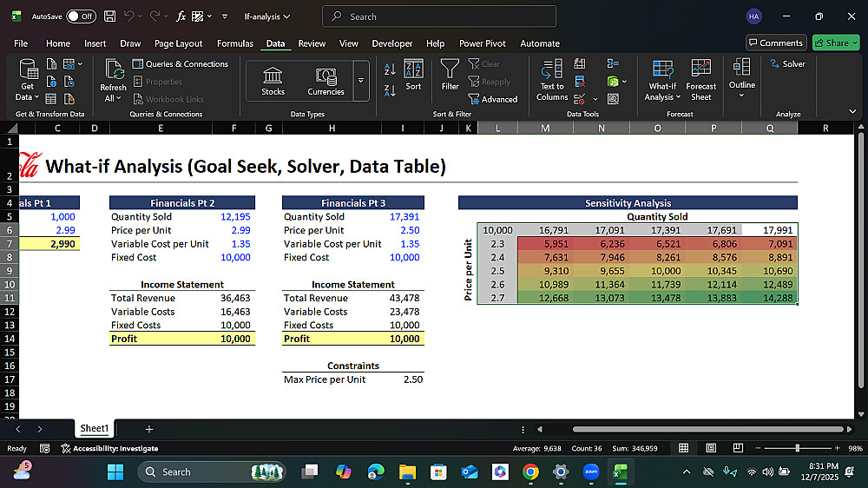Image resolution: width=868 pixels, height=488 pixels.
Task: Add a new sheet
Action: pyautogui.click(x=149, y=429)
